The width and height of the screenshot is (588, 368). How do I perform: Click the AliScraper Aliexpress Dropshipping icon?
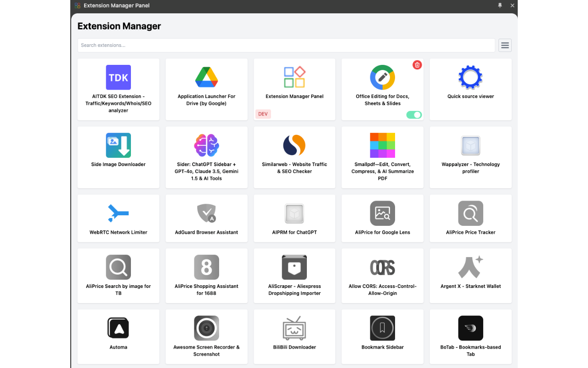coord(294,267)
